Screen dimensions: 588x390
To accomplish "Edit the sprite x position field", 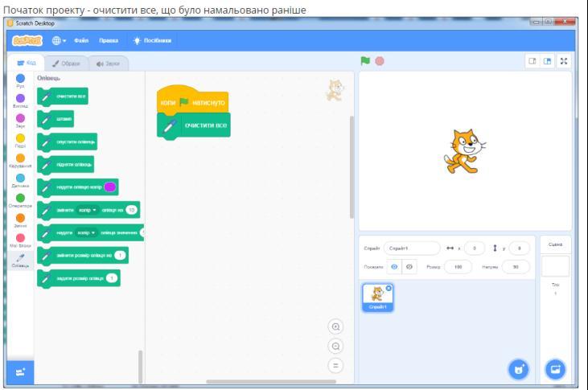I will tap(474, 248).
